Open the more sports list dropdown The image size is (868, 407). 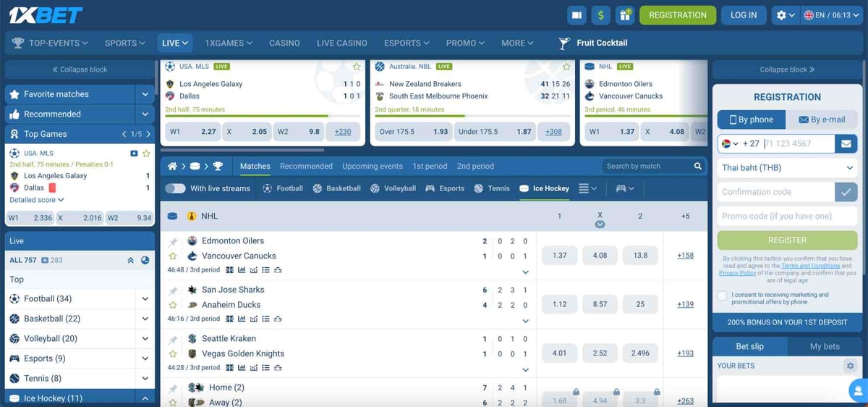(x=587, y=188)
